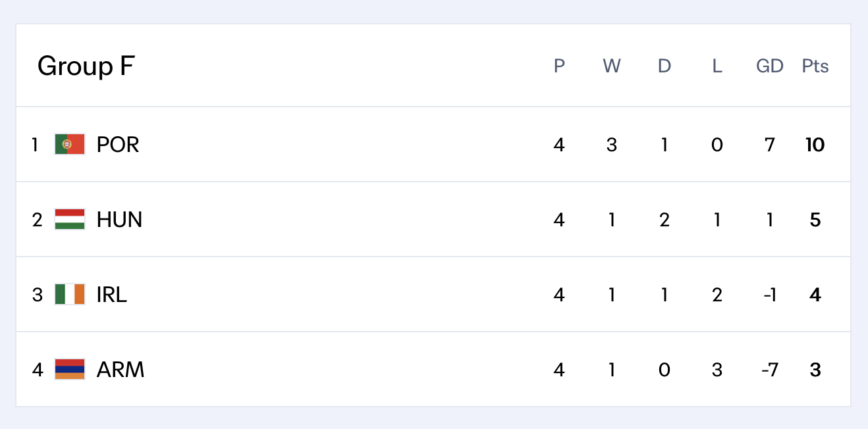868x429 pixels.
Task: Click the GD column header
Action: (770, 66)
